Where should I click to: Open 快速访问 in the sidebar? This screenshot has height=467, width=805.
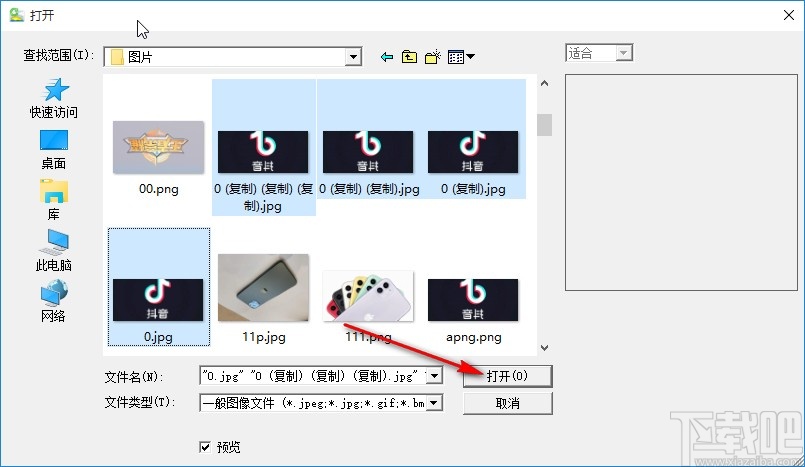(54, 99)
